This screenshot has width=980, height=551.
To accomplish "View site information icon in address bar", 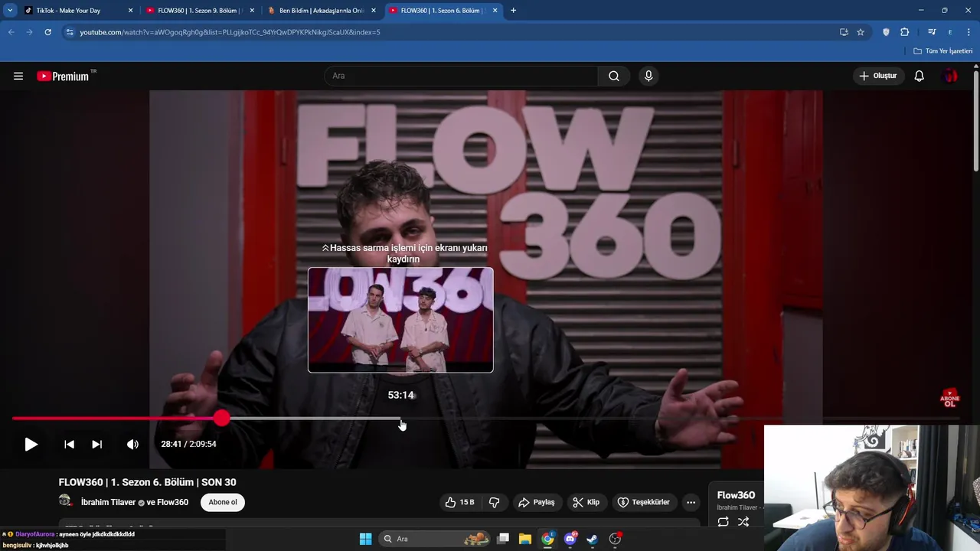I will point(70,32).
